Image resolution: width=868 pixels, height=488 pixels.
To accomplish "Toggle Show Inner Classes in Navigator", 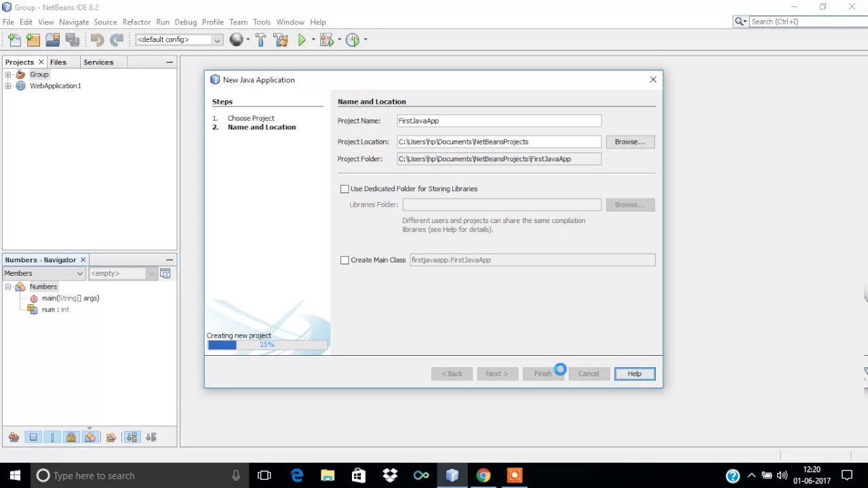I will 90,437.
